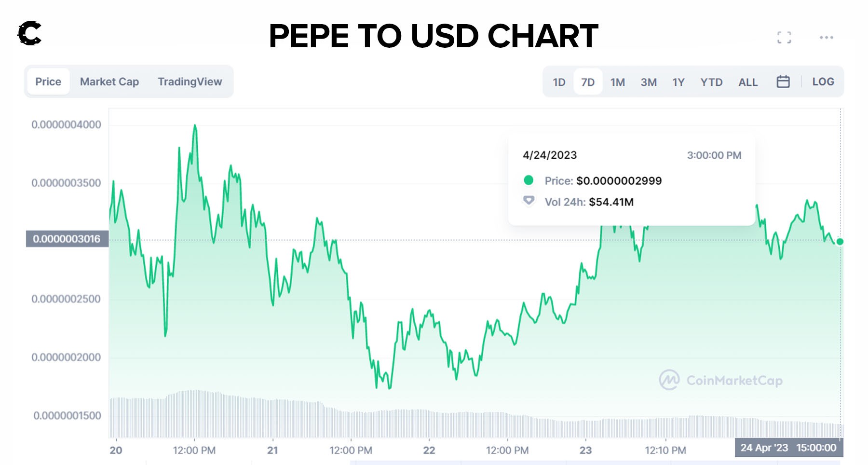
Task: Switch to the Market Cap view
Action: (x=109, y=82)
